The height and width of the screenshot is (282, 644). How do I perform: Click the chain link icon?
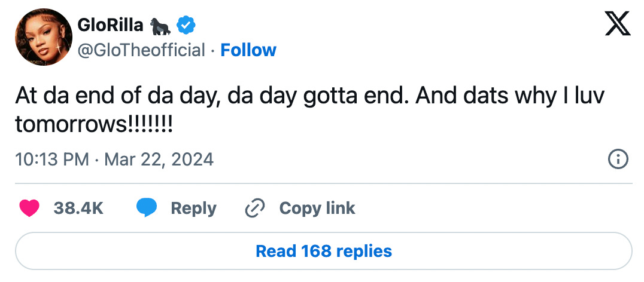pyautogui.click(x=256, y=208)
